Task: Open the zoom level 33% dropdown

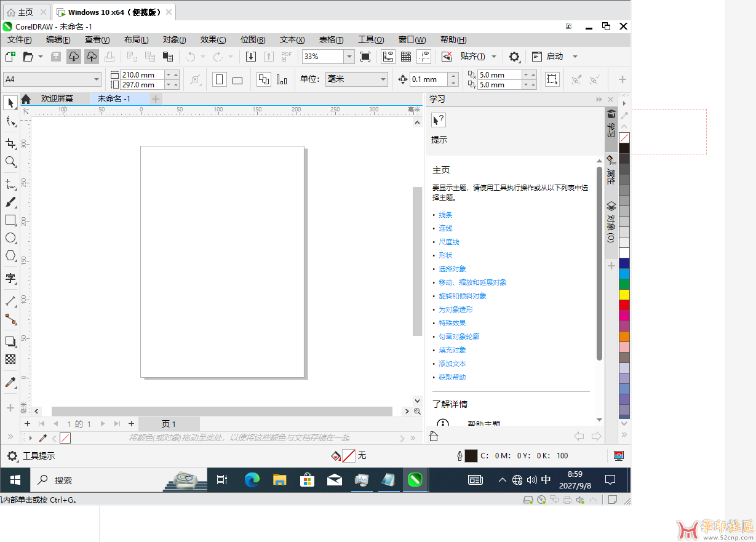Action: click(x=349, y=57)
